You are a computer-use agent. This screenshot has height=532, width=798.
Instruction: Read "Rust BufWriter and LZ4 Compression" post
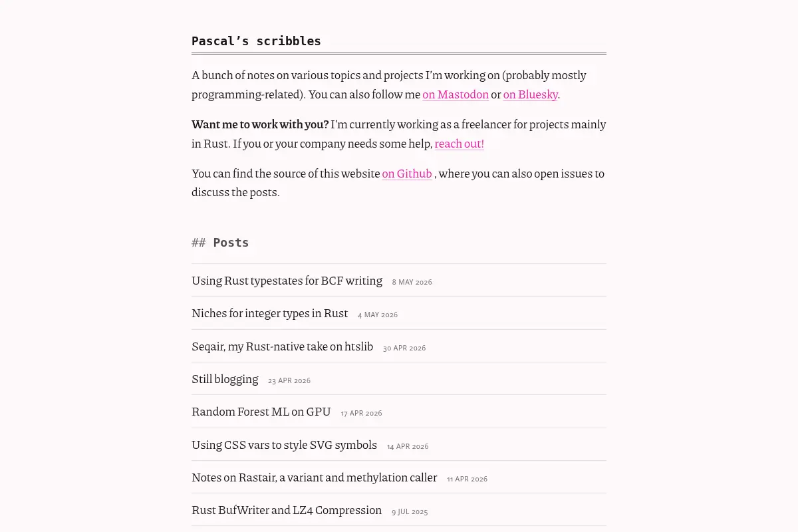pyautogui.click(x=287, y=510)
